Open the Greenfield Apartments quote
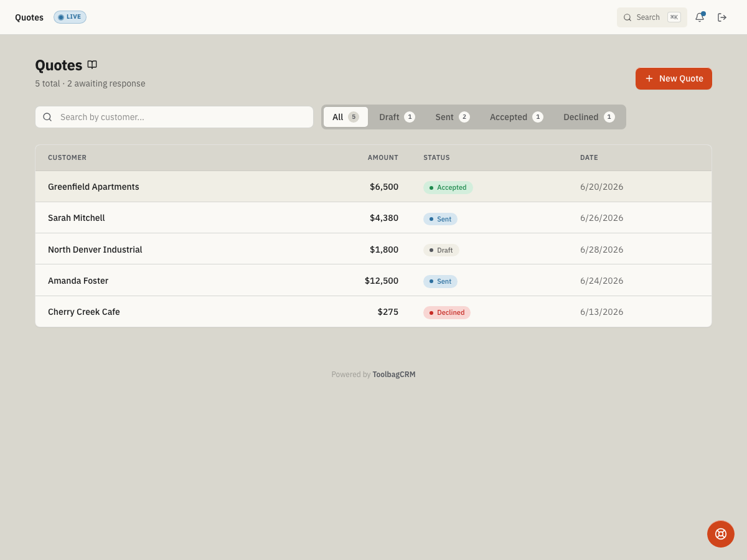This screenshot has height=560, width=747. (374, 187)
